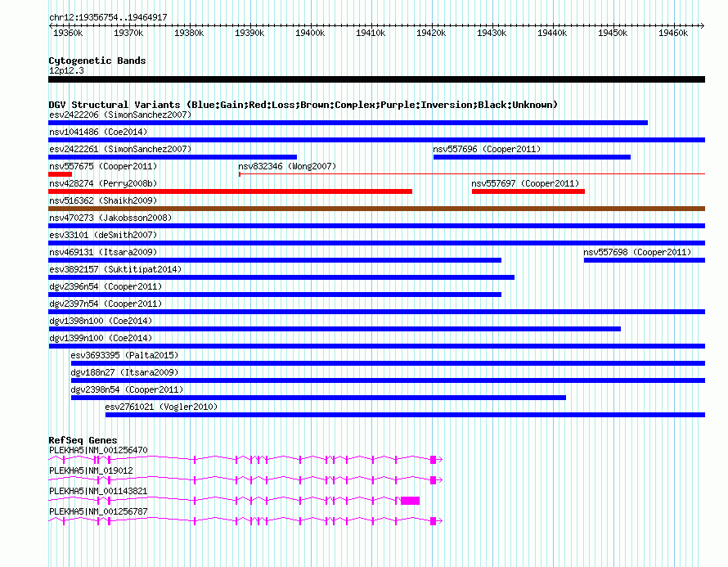
Task: Click the dgv2397n54 (Cooper2011) label
Action: point(106,304)
